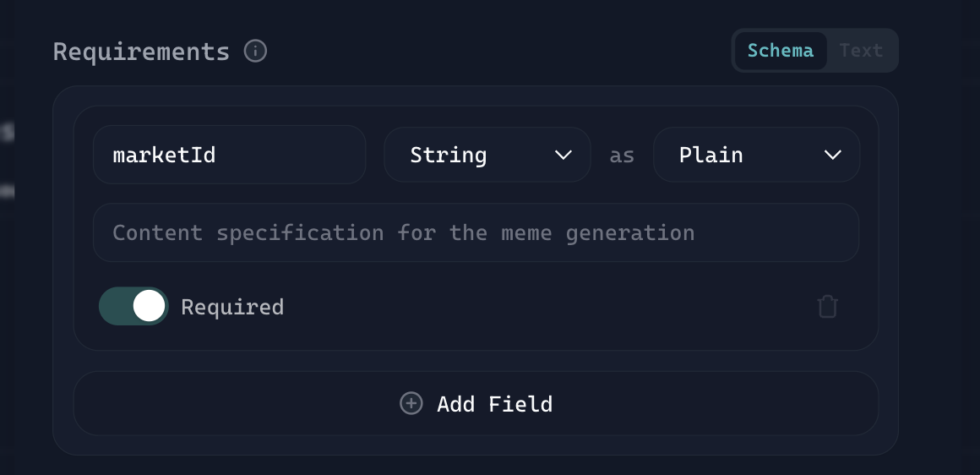Click the Content specification description input
The width and height of the screenshot is (980, 475).
pyautogui.click(x=476, y=232)
